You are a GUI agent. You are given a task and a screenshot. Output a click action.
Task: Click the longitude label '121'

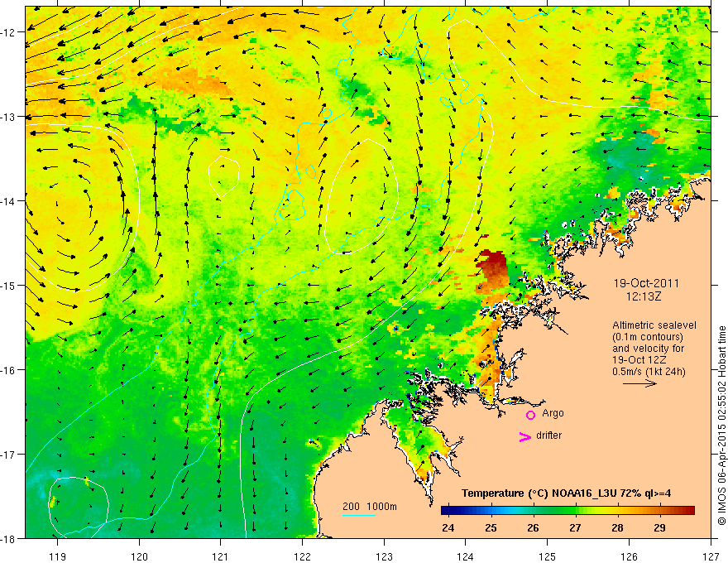tap(221, 556)
